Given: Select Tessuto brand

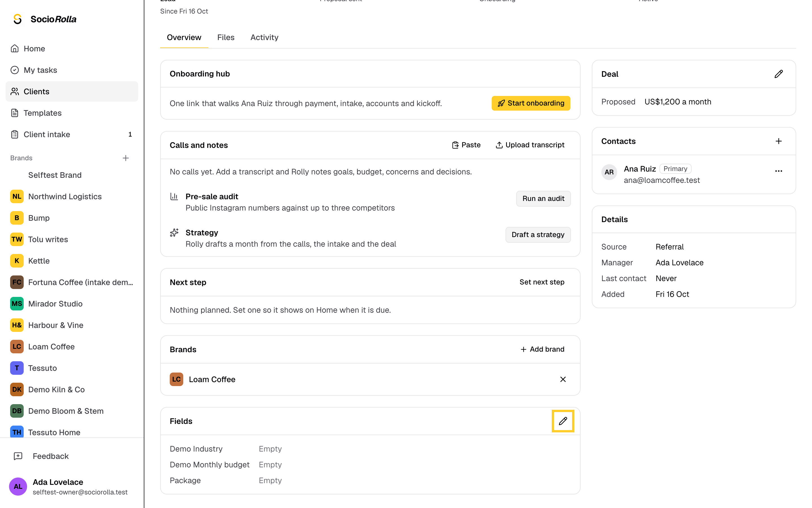Looking at the screenshot, I should (x=72, y=368).
